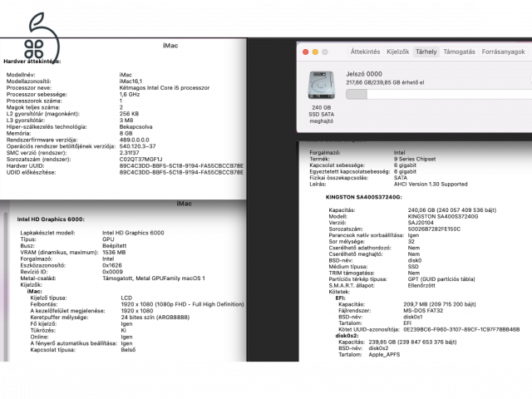
Task: Select firmware version '489.0.0.0.0'
Action: point(134,140)
